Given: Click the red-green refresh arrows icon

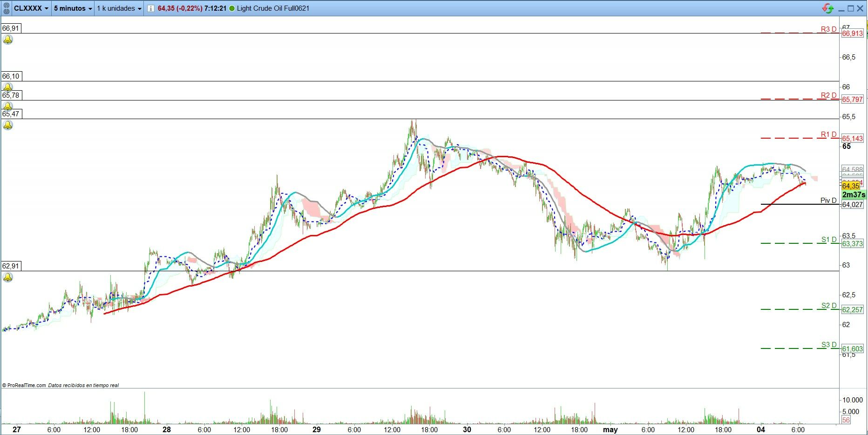Looking at the screenshot, I should (827, 8).
